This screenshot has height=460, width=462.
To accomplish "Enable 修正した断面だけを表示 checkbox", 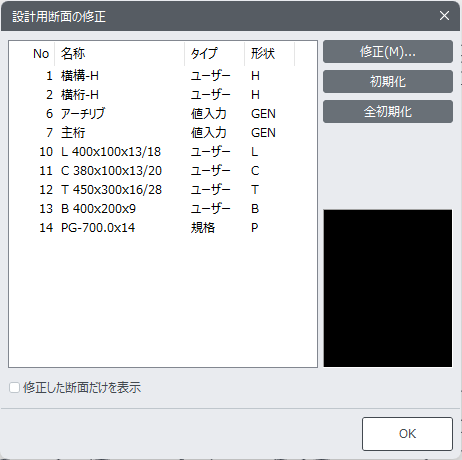I will pos(15,388).
